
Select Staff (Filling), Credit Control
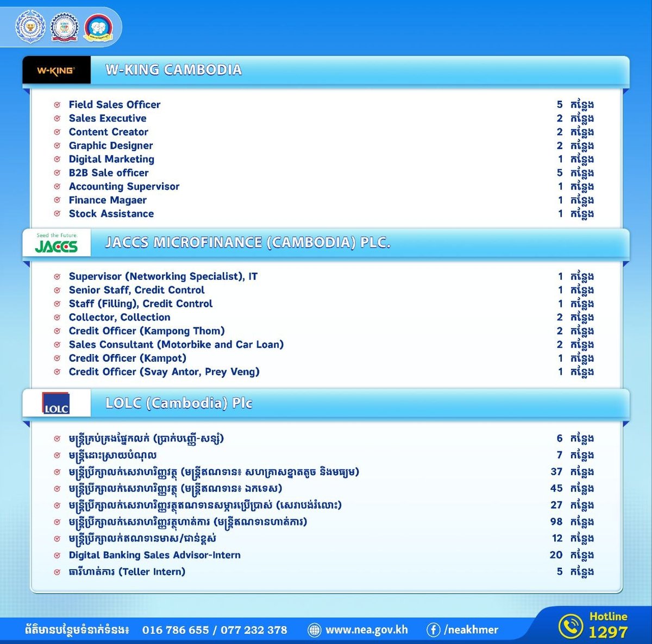click(x=141, y=304)
